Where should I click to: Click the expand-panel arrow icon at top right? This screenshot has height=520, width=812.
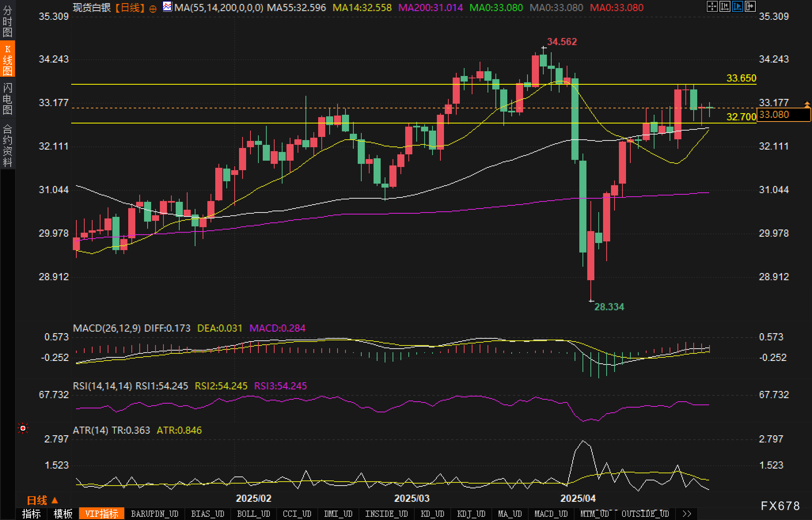pos(750,6)
